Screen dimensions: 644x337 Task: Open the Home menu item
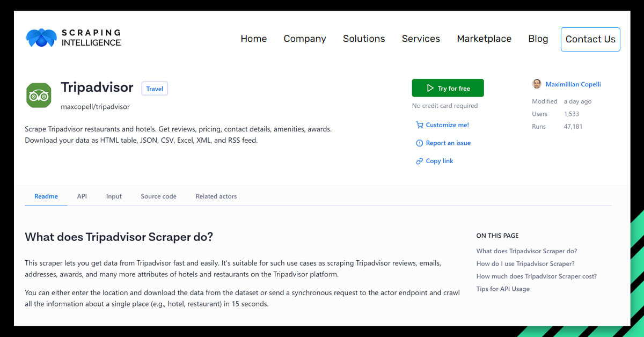pos(254,39)
